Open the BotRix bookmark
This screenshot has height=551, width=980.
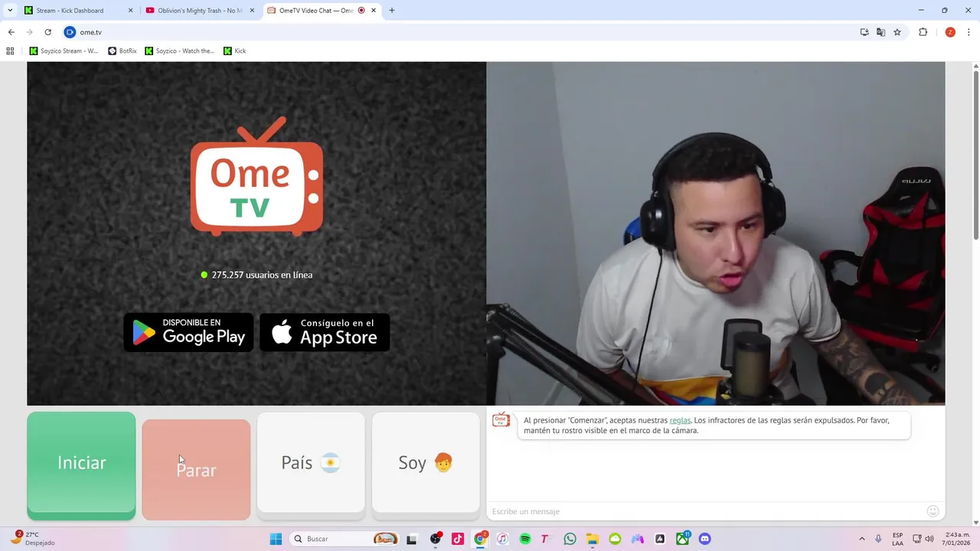tap(122, 51)
